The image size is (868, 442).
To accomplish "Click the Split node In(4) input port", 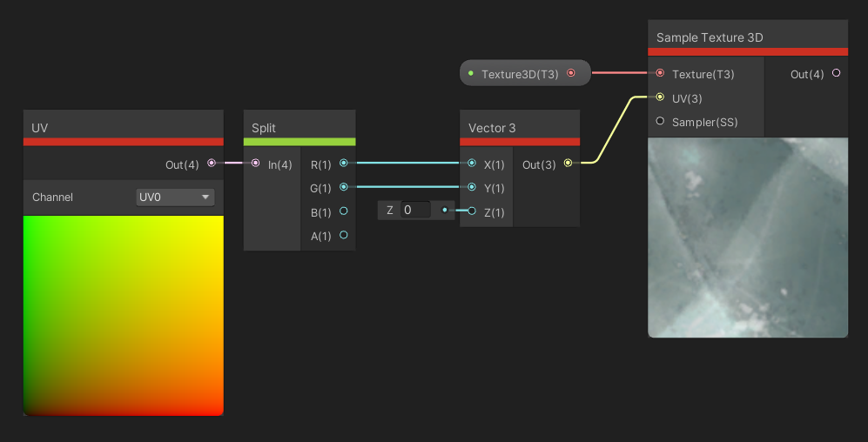I will pos(255,163).
